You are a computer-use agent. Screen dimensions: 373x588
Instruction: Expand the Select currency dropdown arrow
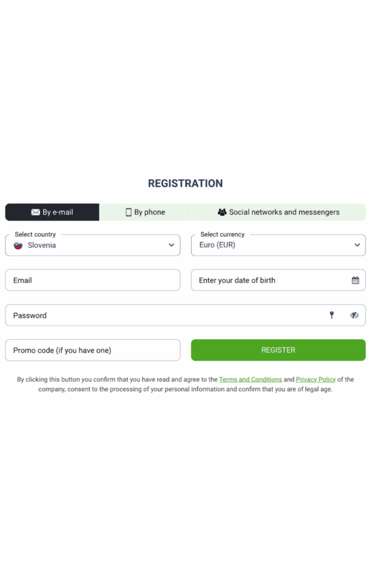click(357, 245)
